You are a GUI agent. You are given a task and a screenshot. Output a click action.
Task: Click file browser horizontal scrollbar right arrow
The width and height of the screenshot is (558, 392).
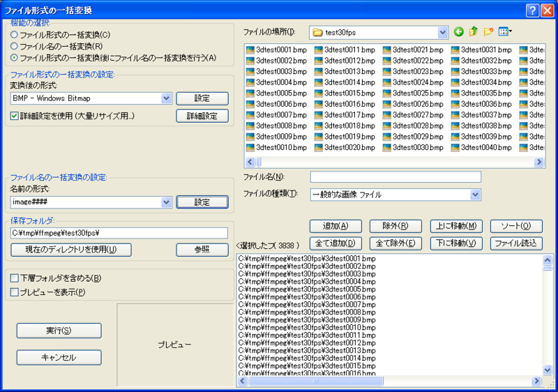[x=538, y=163]
